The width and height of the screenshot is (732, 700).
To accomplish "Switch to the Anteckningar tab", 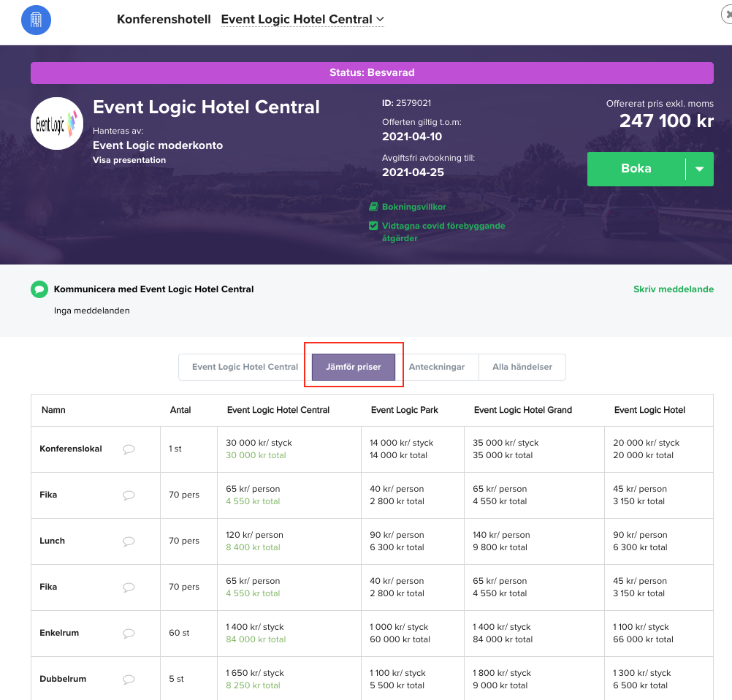I will tap(437, 367).
